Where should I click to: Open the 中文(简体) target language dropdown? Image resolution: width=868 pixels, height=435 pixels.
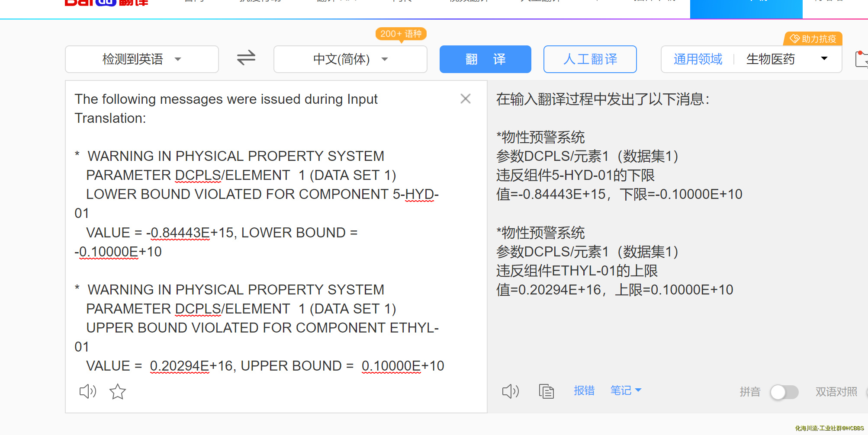[x=350, y=59]
